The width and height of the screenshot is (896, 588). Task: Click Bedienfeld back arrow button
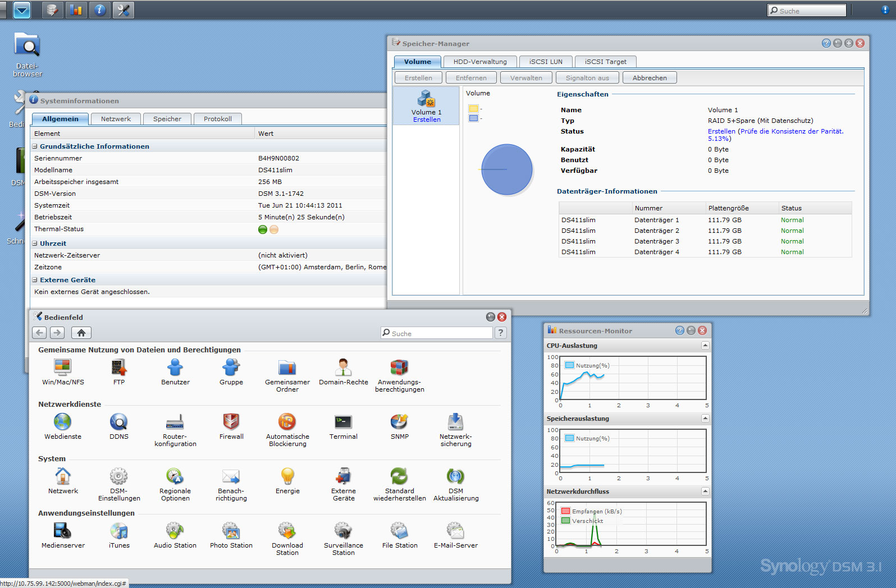click(x=39, y=333)
